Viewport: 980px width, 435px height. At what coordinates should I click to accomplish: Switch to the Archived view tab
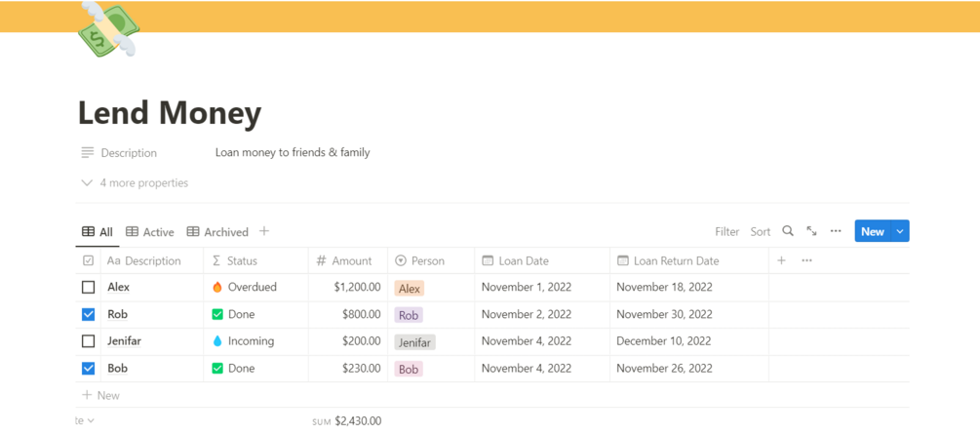(x=217, y=232)
